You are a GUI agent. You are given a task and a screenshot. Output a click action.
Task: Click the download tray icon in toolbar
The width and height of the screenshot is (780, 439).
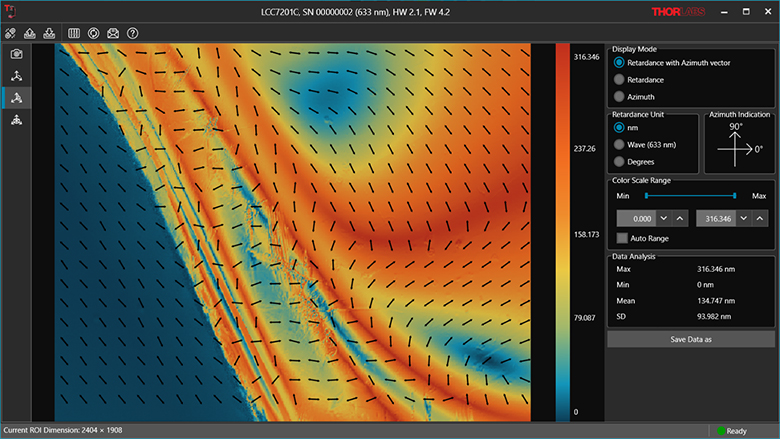49,33
